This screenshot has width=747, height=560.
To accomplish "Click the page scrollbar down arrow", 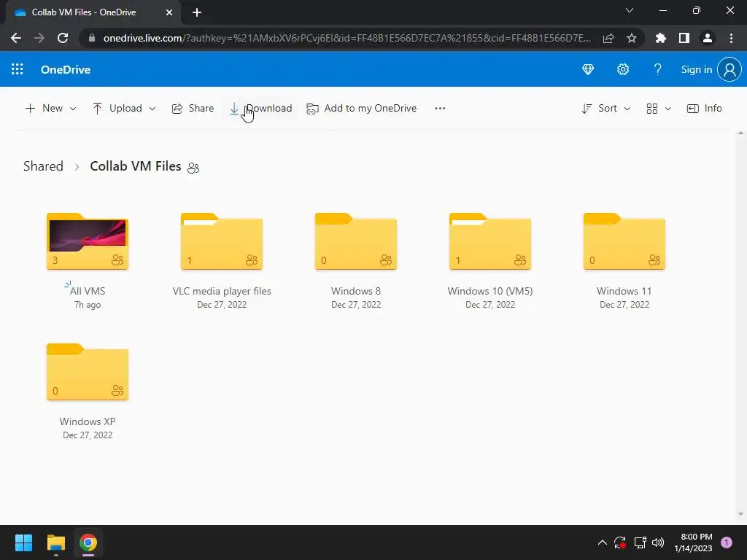I will 740,514.
